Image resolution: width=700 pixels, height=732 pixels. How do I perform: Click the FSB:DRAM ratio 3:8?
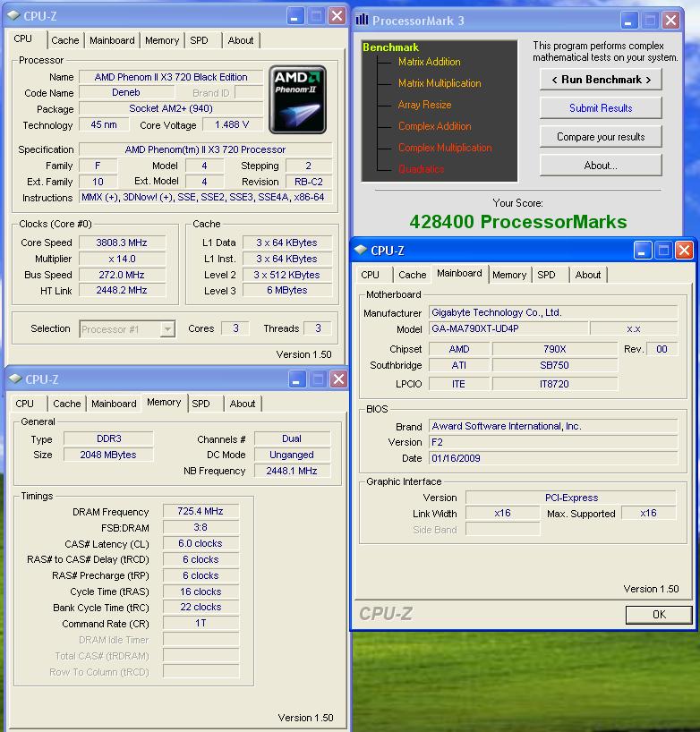(201, 527)
